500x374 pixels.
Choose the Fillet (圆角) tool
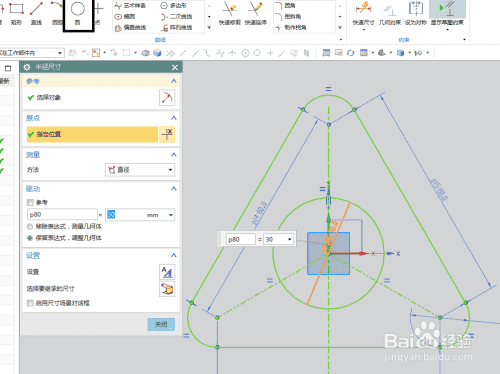pyautogui.click(x=285, y=6)
